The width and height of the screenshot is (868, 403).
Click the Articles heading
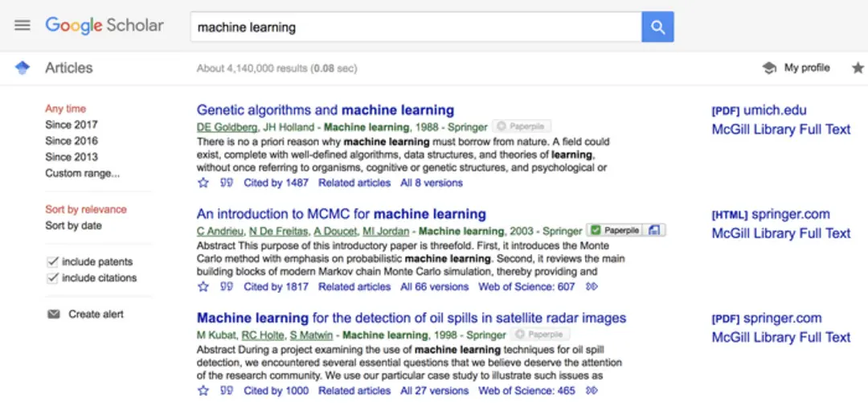tap(69, 68)
